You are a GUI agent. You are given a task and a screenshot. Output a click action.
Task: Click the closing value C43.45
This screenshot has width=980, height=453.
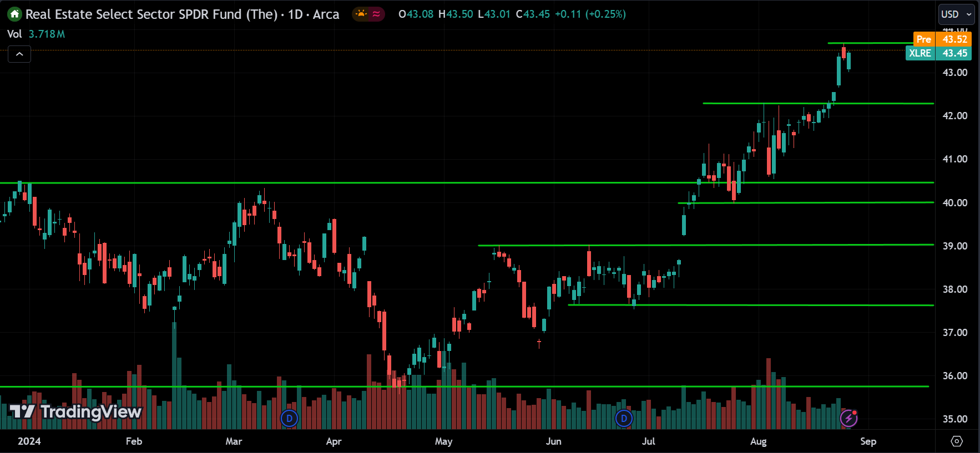[533, 14]
